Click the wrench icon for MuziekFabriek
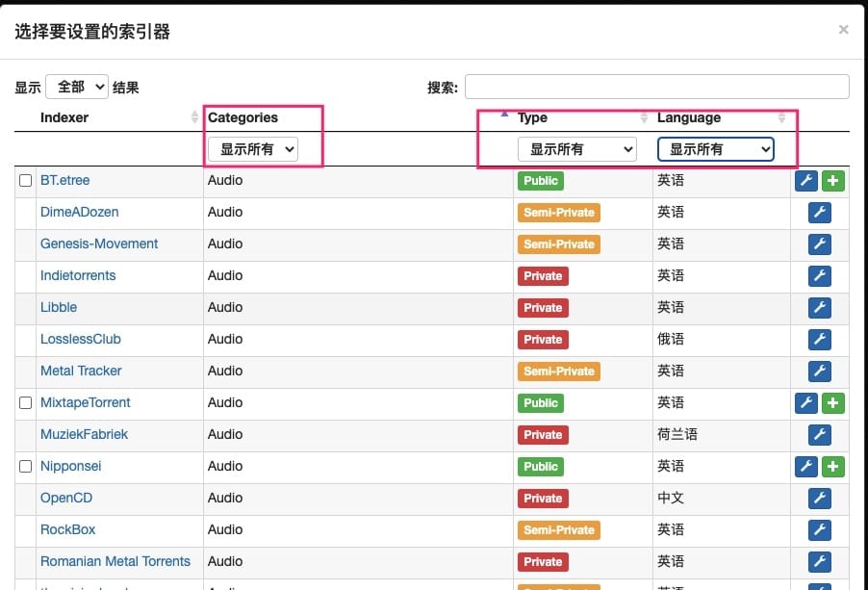Viewport: 868px width, 590px height. (x=819, y=435)
